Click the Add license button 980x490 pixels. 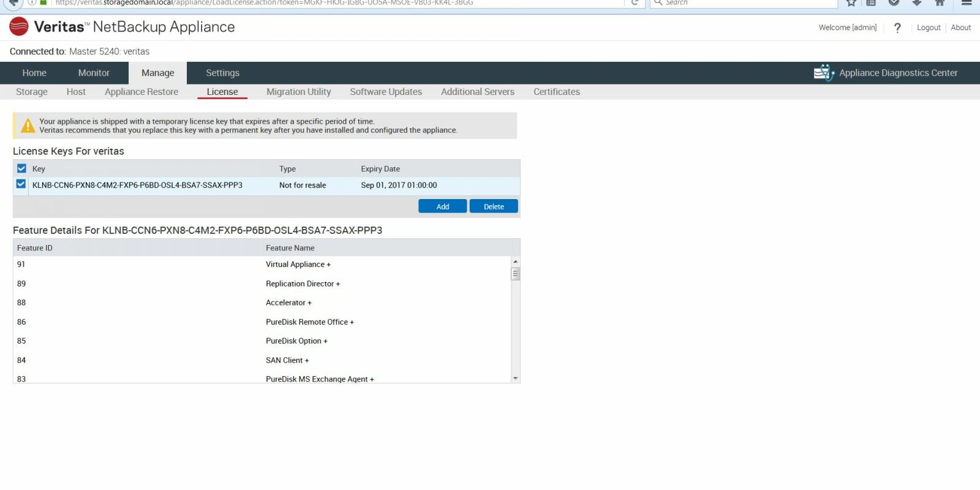443,206
